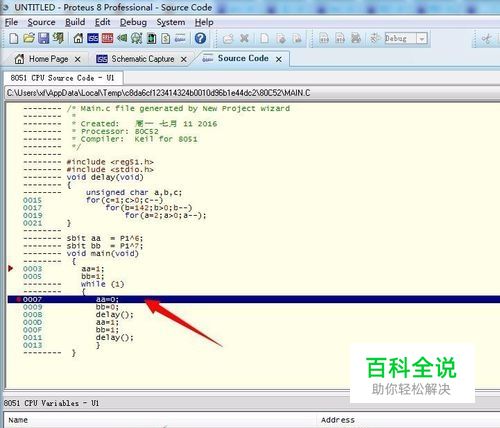Open the System menu
This screenshot has width=500, height=428.
click(x=171, y=22)
